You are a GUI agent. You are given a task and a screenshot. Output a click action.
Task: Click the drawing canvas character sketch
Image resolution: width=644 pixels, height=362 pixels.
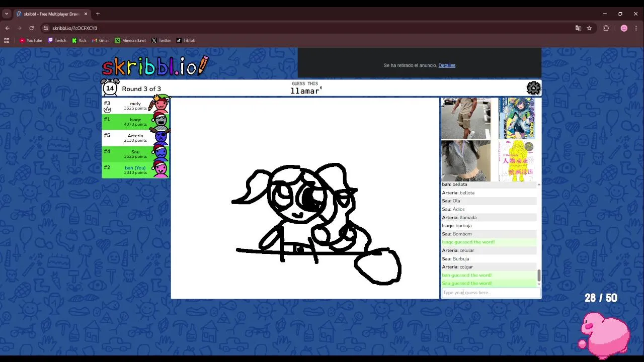pyautogui.click(x=316, y=223)
